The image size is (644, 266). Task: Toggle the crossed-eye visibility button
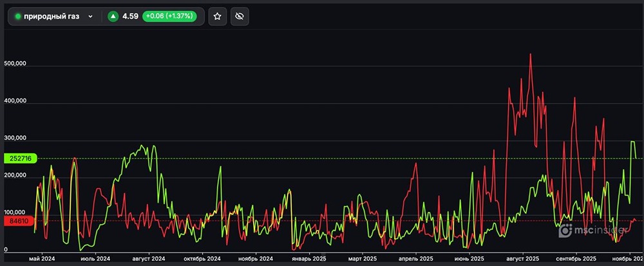tap(240, 17)
